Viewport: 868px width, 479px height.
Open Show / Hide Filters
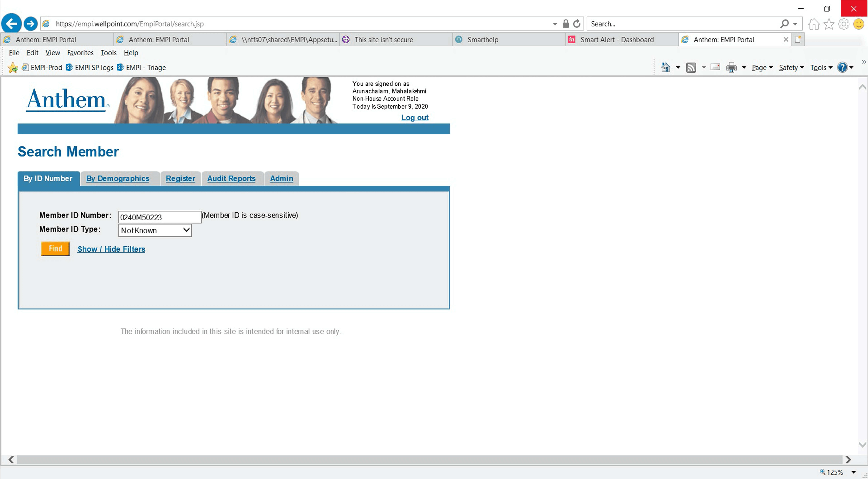(x=111, y=249)
